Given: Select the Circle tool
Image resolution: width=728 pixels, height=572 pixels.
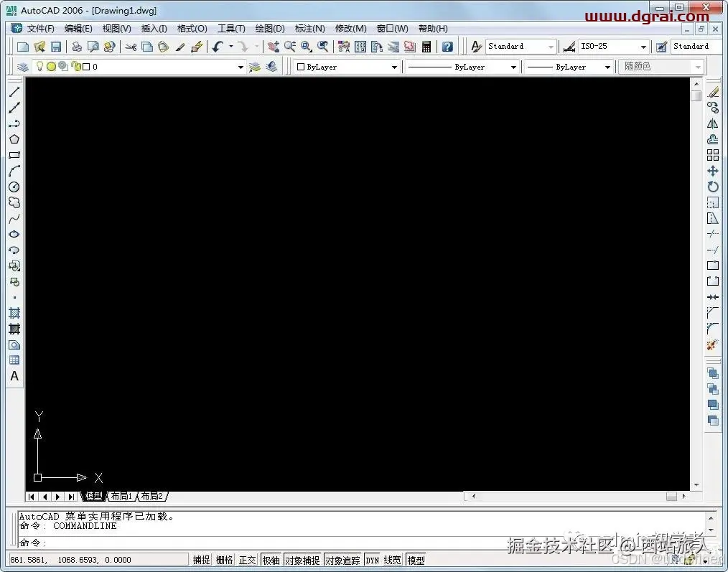Looking at the screenshot, I should coord(14,187).
